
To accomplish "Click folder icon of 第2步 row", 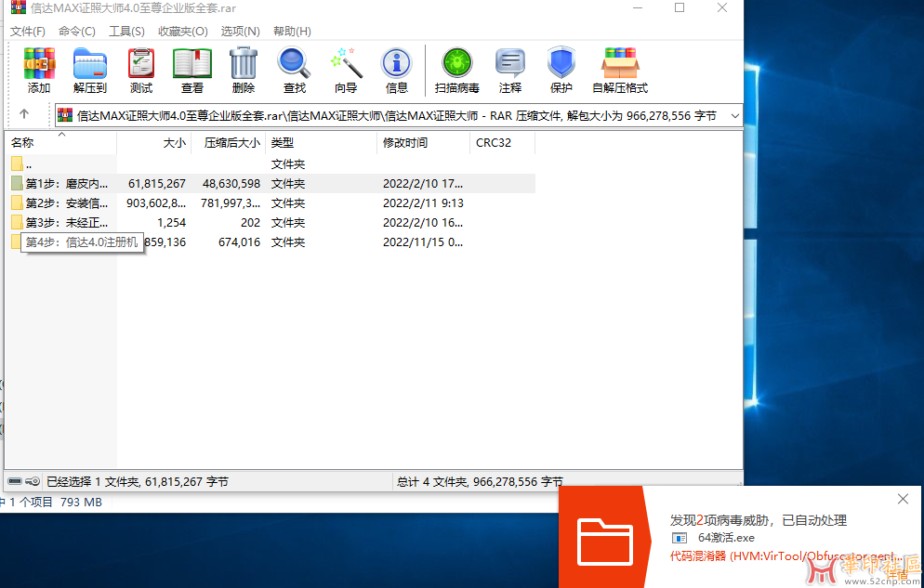I will click(x=17, y=203).
